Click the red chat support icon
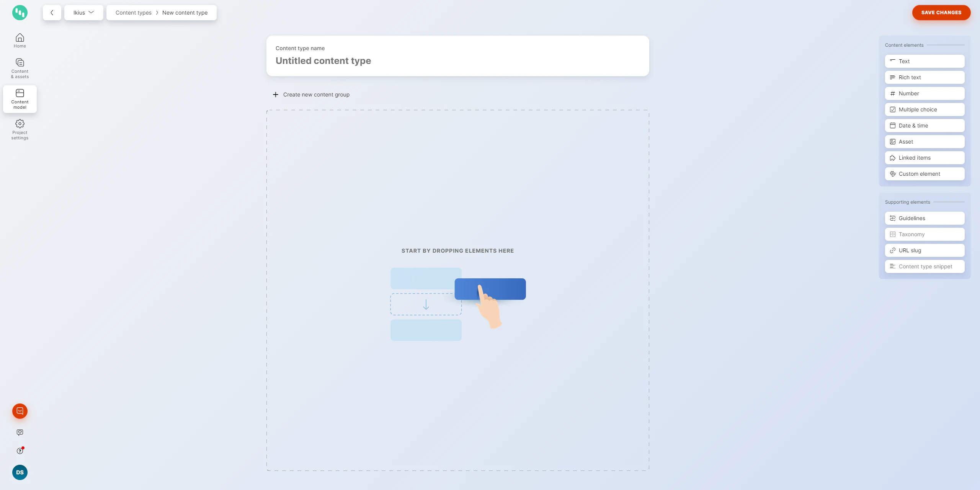This screenshot has height=490, width=980. (20, 411)
